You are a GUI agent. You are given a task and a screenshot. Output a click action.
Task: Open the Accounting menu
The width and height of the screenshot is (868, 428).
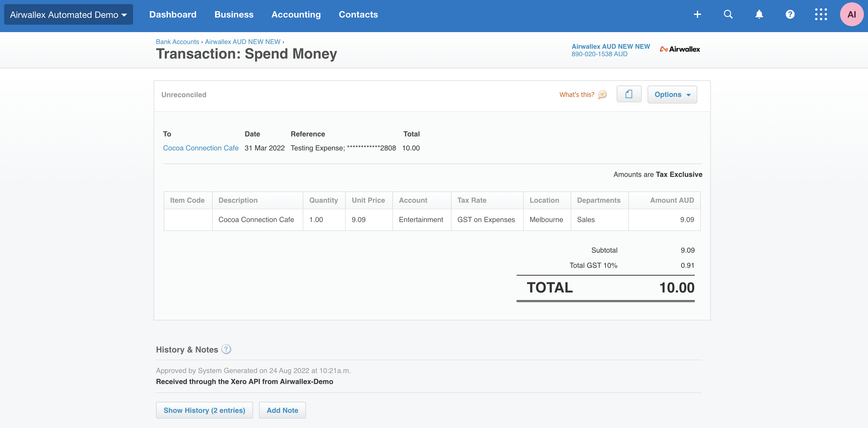(x=296, y=15)
